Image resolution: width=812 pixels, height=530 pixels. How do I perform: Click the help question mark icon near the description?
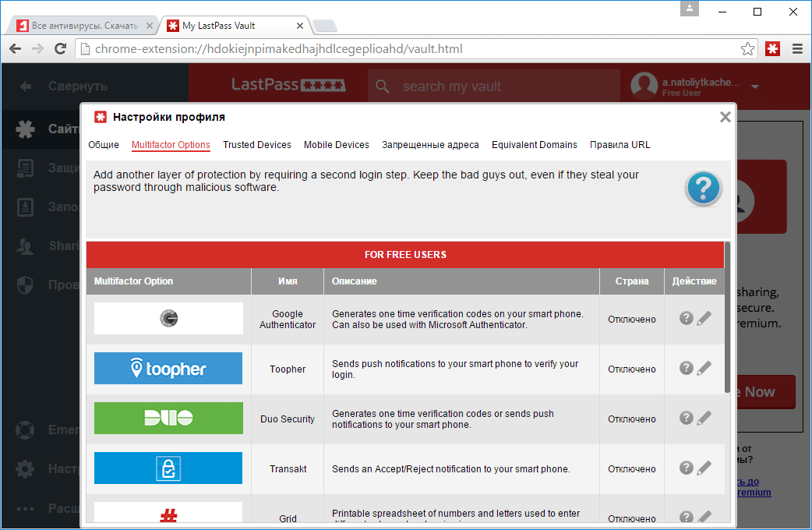tap(703, 188)
